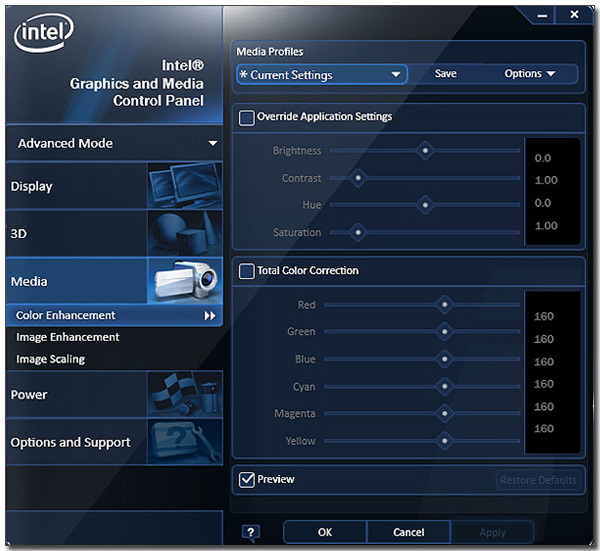Image resolution: width=600 pixels, height=551 pixels.
Task: Click the help question mark icon
Action: pos(251,532)
